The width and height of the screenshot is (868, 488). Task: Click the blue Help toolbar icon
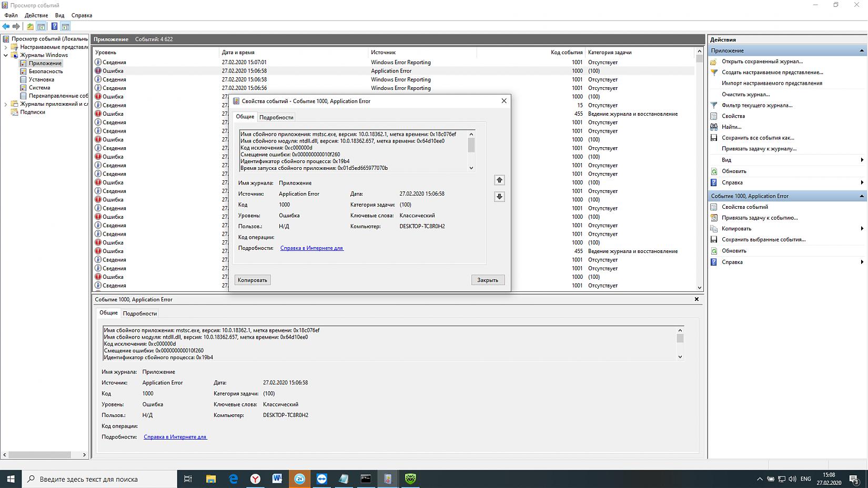(54, 26)
